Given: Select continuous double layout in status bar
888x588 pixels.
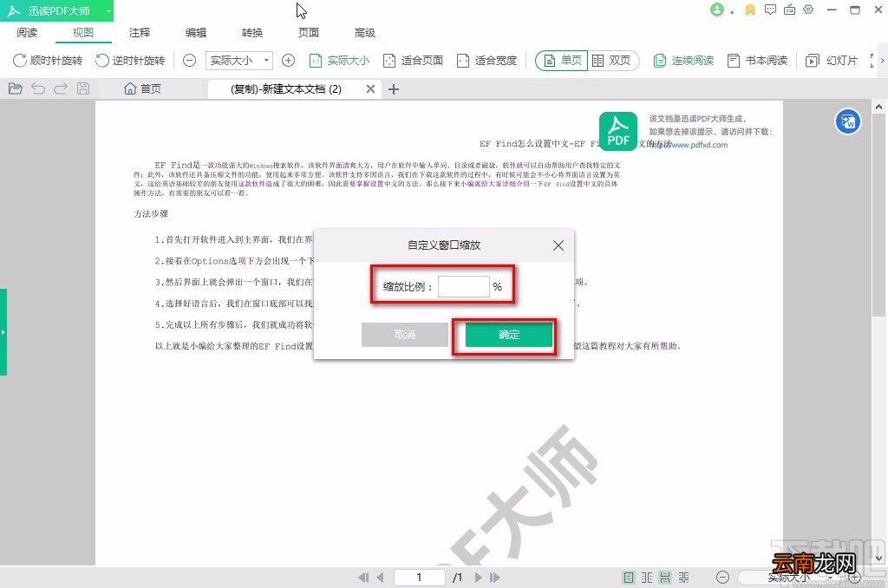Looking at the screenshot, I should pyautogui.click(x=684, y=578).
